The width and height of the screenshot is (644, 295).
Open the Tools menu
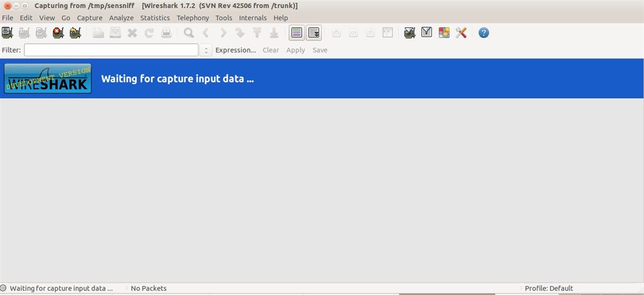[x=224, y=18]
